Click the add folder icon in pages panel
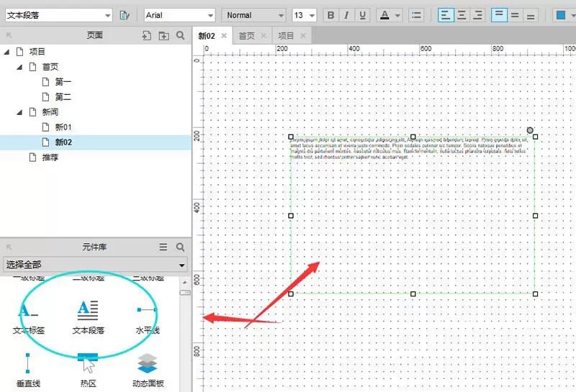Image resolution: width=576 pixels, height=392 pixels. (164, 35)
